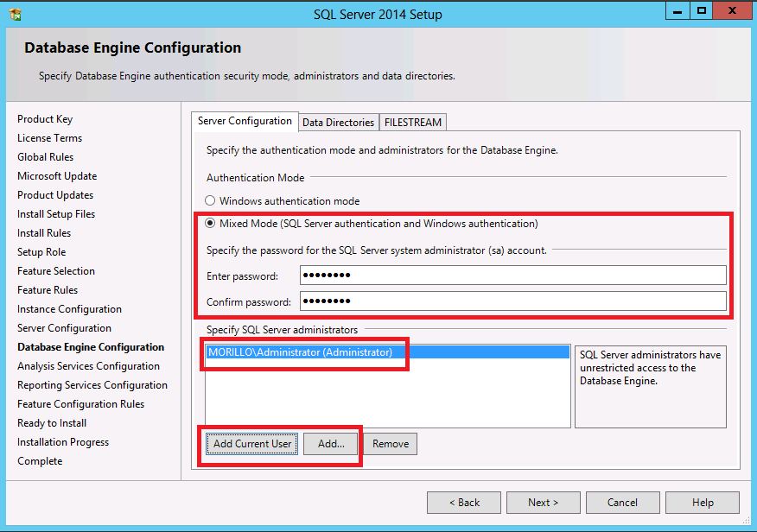Focus the Confirm password field
This screenshot has height=532, width=757.
[x=513, y=301]
